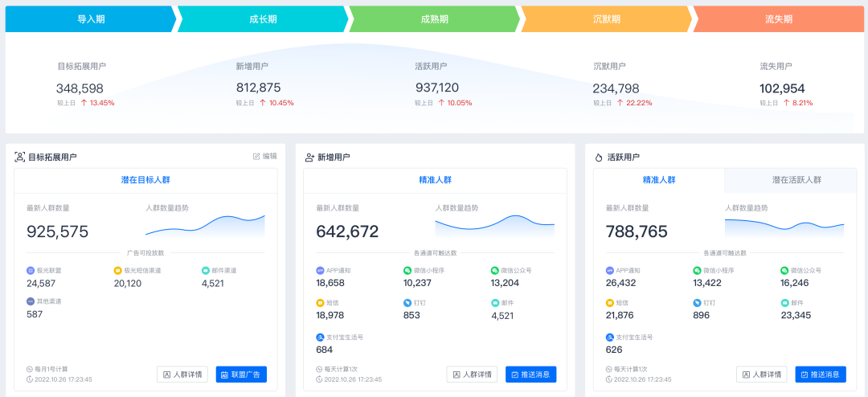Click the 新增用户 card add-user icon
Viewport: 868px width, 397px height.
(309, 158)
